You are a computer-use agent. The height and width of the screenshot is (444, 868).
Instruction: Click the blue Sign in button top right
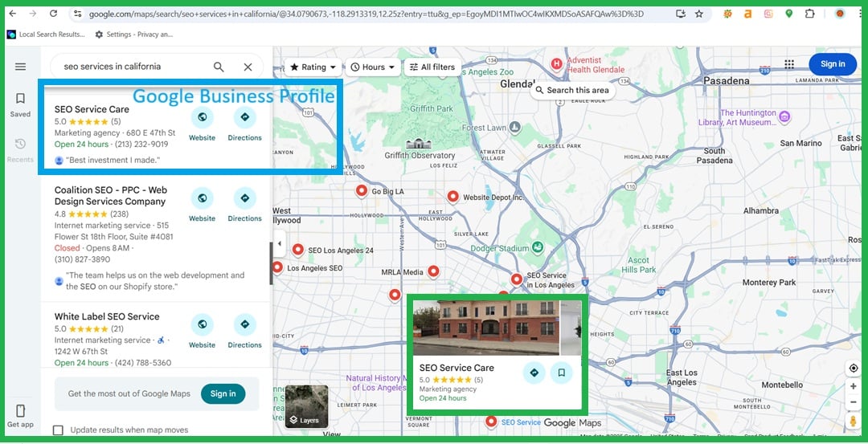tap(833, 64)
